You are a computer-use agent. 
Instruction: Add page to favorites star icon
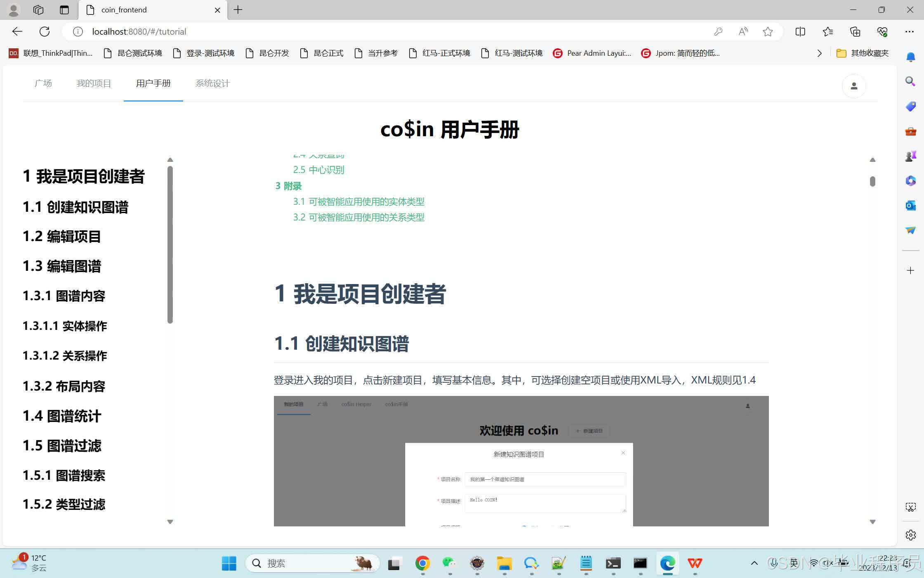tap(767, 31)
